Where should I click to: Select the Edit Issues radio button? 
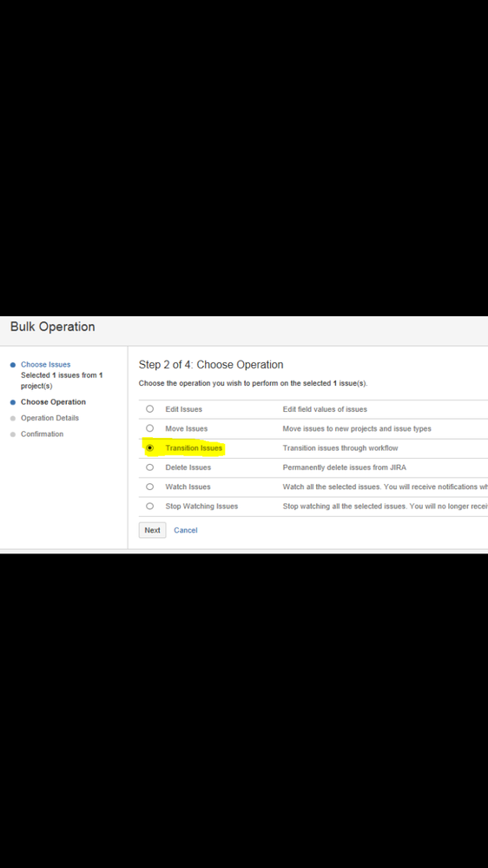point(149,409)
